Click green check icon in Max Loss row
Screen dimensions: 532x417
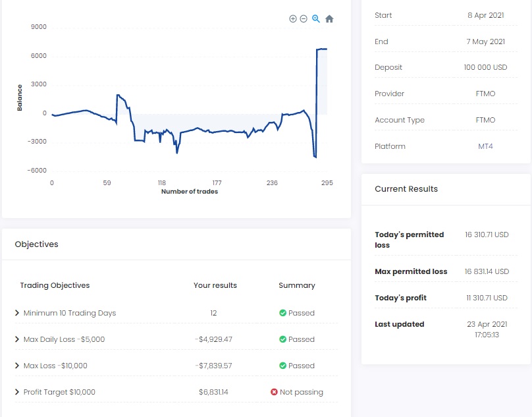(282, 366)
